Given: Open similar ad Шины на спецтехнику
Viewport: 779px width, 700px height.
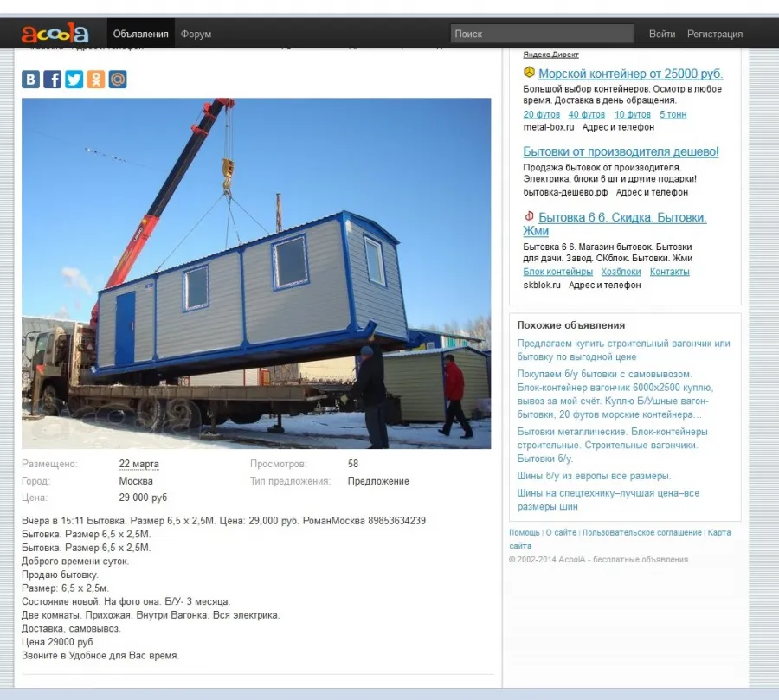Looking at the screenshot, I should pos(608,500).
